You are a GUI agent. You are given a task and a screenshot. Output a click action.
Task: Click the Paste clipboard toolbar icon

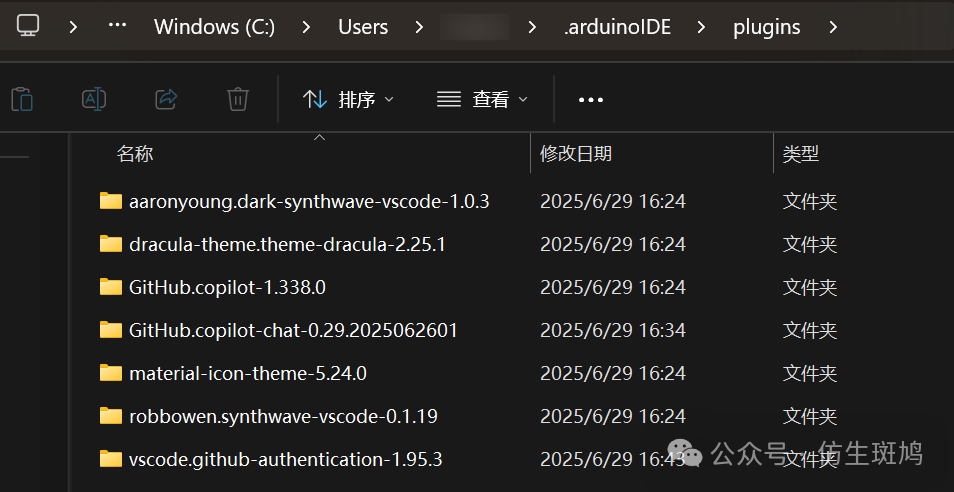pos(22,99)
